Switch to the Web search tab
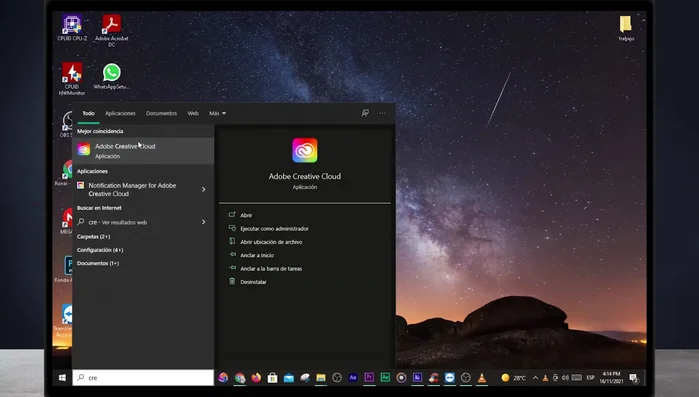 tap(193, 113)
